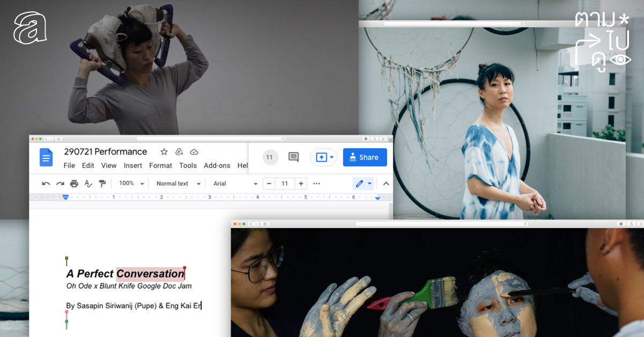Click subtitle Oh Ode x Blunt Knife text
This screenshot has height=337, width=644.
pos(129,286)
